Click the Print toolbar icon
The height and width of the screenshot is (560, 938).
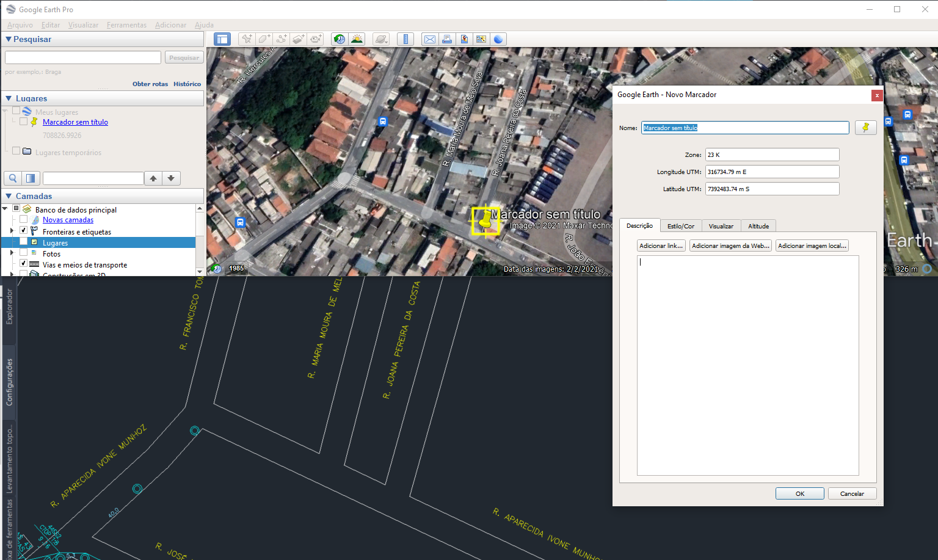click(447, 39)
